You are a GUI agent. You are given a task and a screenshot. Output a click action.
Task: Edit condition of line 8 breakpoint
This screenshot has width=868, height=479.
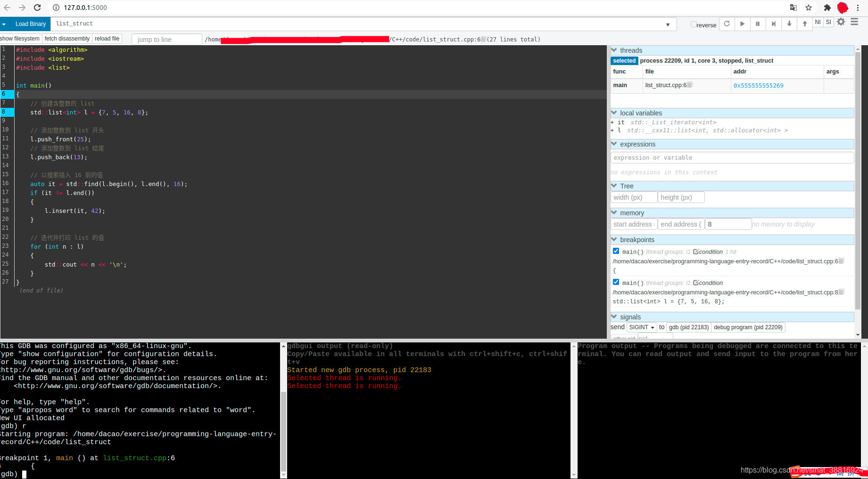tap(708, 283)
